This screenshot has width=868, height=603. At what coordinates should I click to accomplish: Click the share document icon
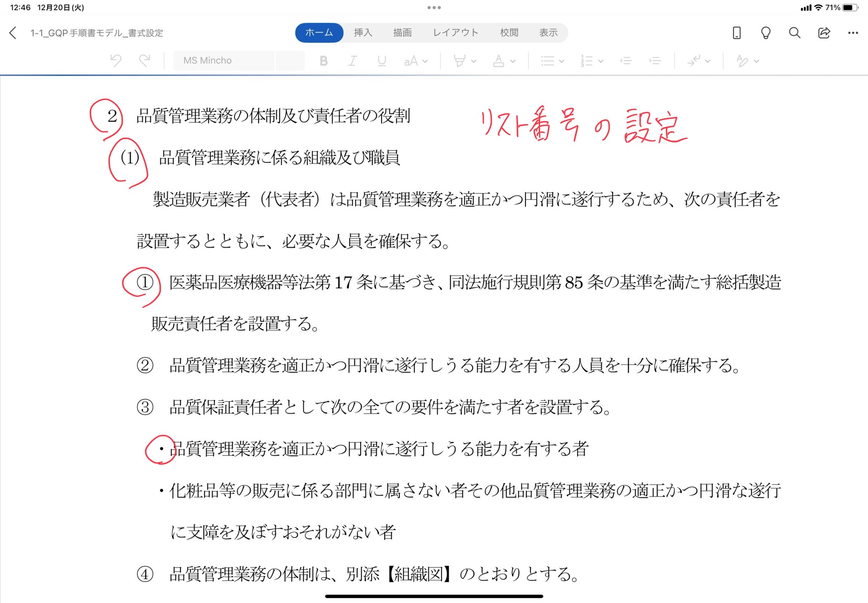coord(824,33)
